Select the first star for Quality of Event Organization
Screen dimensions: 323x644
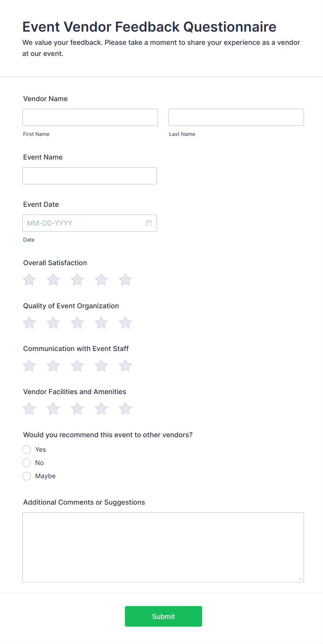[29, 323]
